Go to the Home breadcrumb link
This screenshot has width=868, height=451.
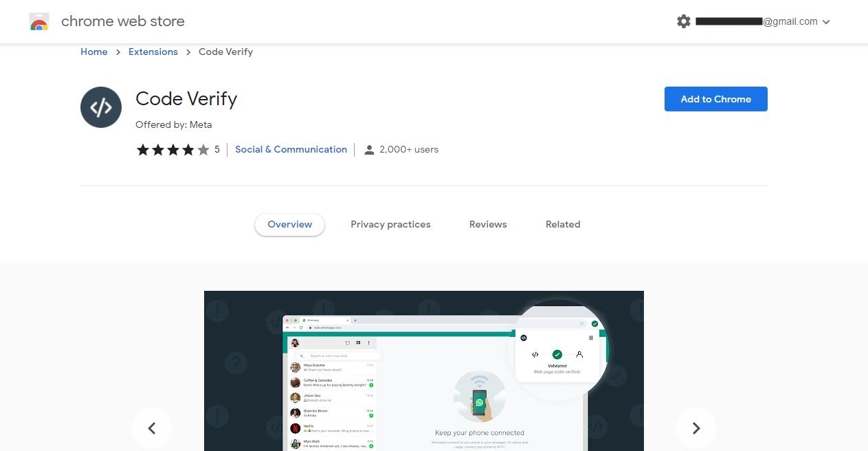pyautogui.click(x=94, y=52)
